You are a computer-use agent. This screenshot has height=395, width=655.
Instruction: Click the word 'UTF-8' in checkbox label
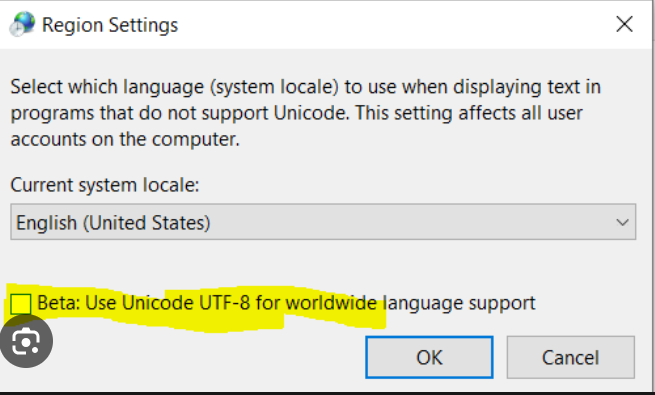point(225,303)
